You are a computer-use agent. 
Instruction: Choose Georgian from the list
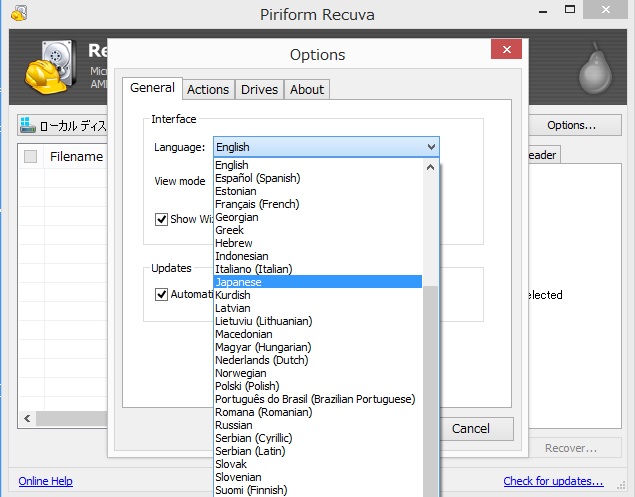pos(318,217)
